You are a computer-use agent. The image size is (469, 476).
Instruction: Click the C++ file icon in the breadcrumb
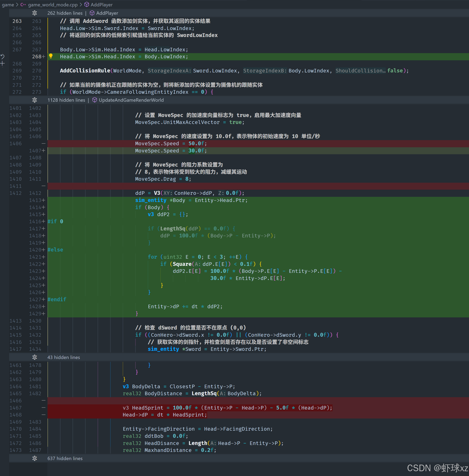point(23,5)
